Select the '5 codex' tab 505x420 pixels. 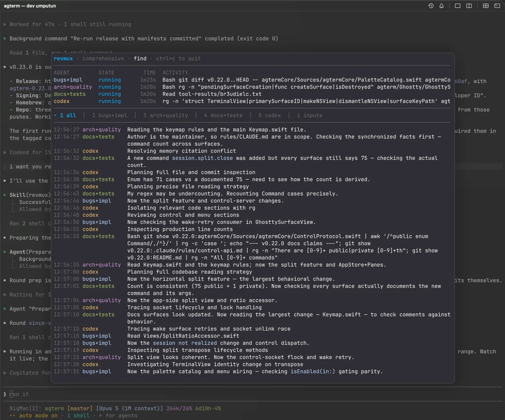[270, 115]
